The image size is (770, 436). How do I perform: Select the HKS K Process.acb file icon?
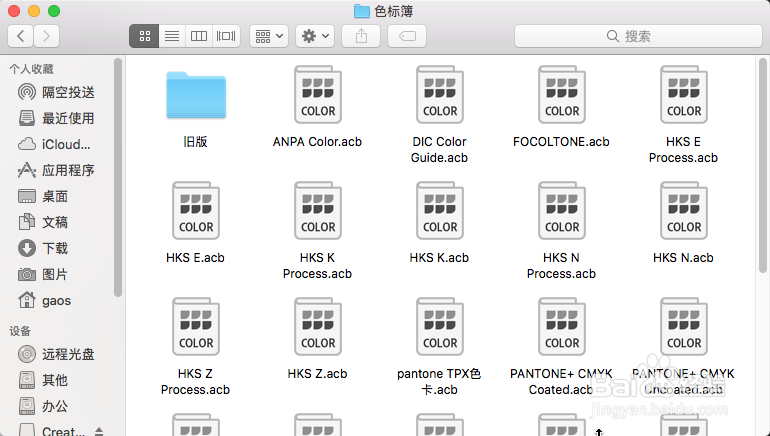[318, 211]
